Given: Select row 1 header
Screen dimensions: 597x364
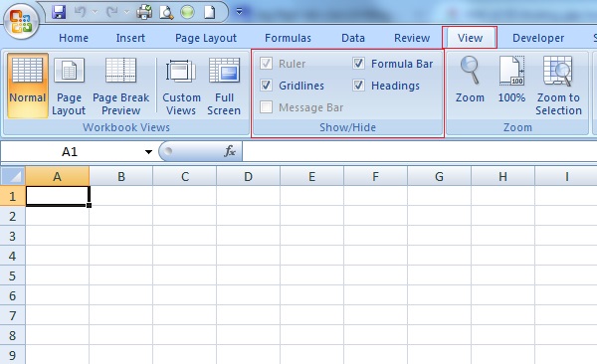Looking at the screenshot, I should [13, 196].
